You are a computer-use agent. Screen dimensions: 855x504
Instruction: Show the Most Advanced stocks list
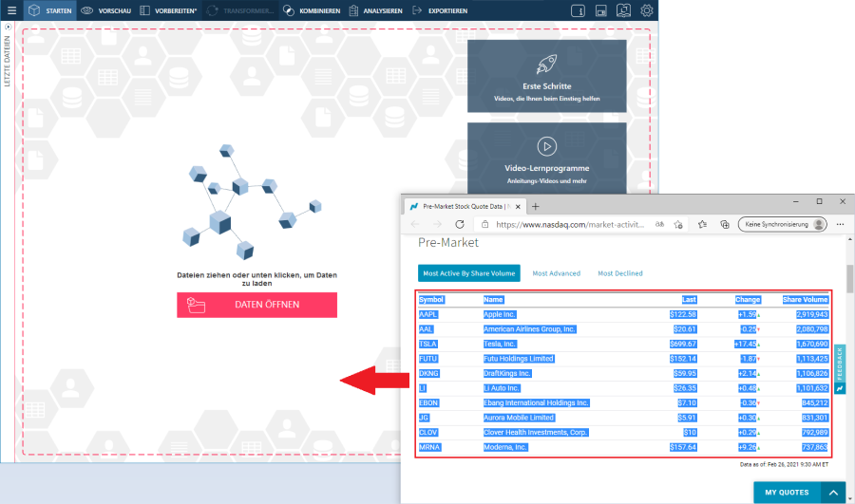click(x=556, y=273)
